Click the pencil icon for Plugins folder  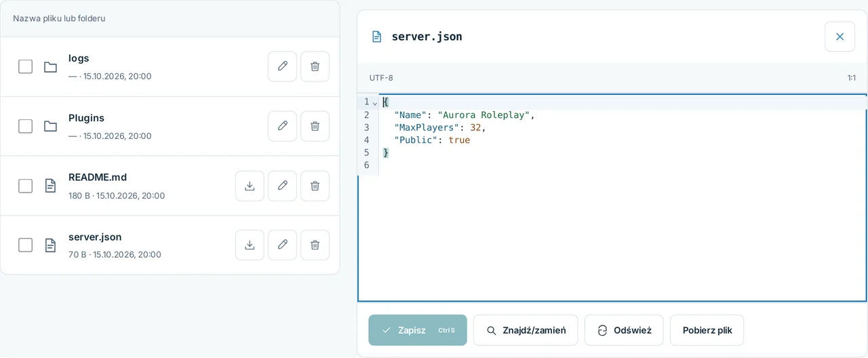pos(282,126)
